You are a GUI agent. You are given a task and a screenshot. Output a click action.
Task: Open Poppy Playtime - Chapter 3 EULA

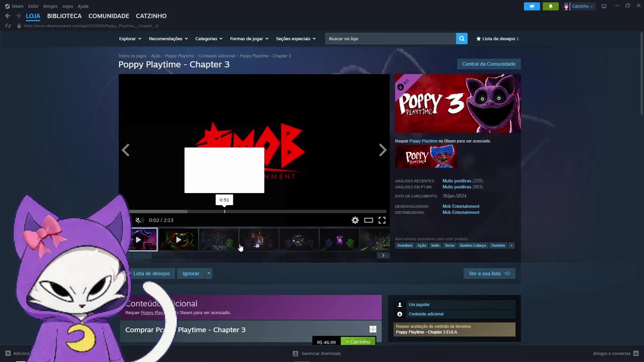click(x=426, y=332)
